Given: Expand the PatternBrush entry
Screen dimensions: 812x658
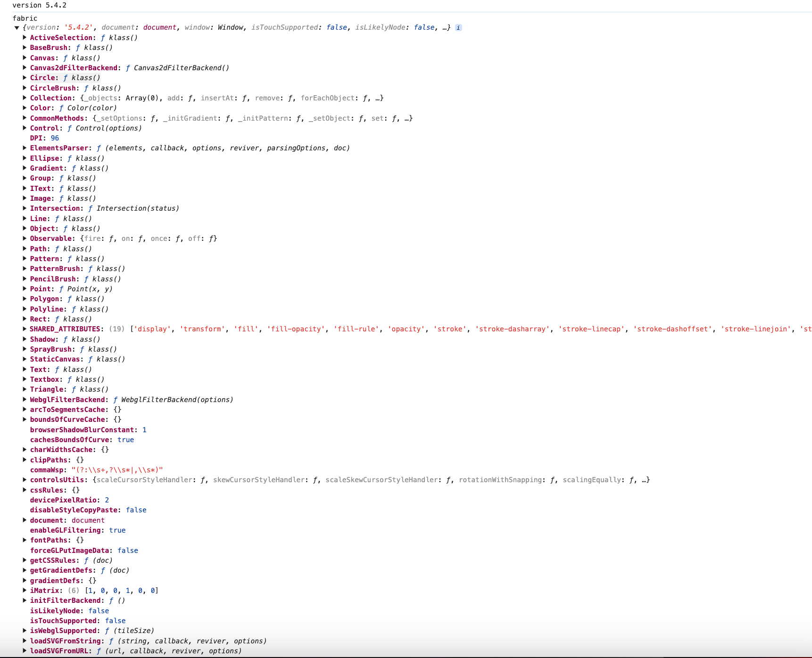Looking at the screenshot, I should (25, 269).
